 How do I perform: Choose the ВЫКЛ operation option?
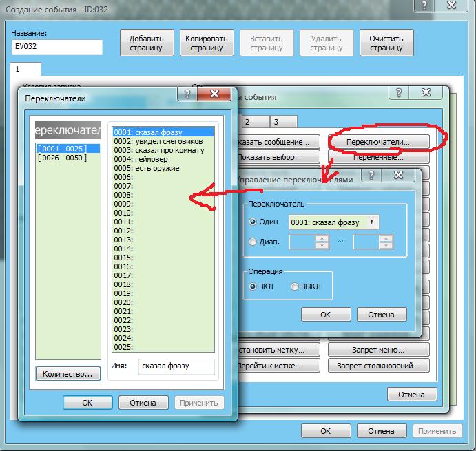pos(296,286)
